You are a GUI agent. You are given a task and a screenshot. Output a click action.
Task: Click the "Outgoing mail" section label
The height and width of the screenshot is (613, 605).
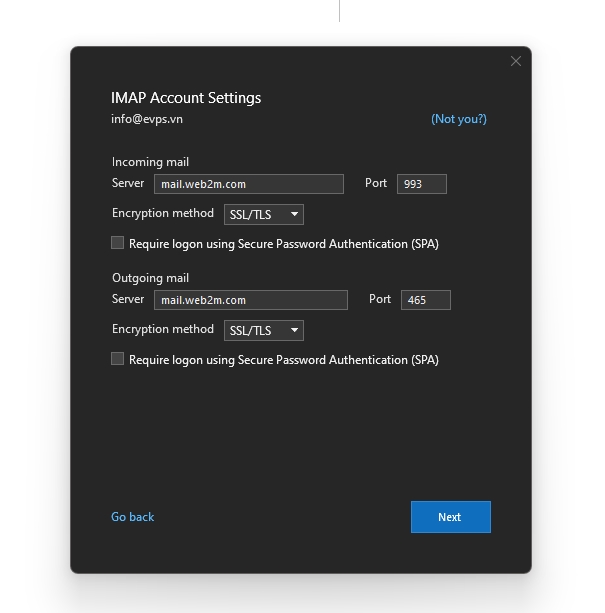pyautogui.click(x=150, y=278)
